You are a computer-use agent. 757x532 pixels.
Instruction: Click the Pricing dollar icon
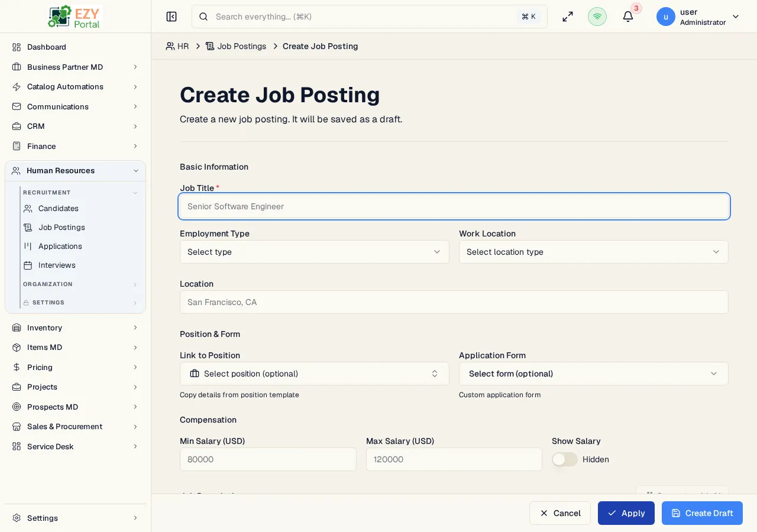click(x=17, y=367)
